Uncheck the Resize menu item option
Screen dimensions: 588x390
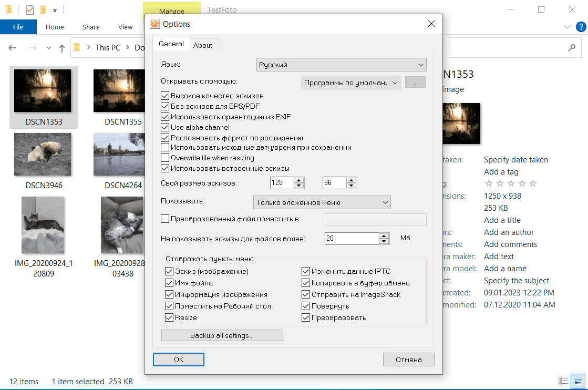point(170,317)
